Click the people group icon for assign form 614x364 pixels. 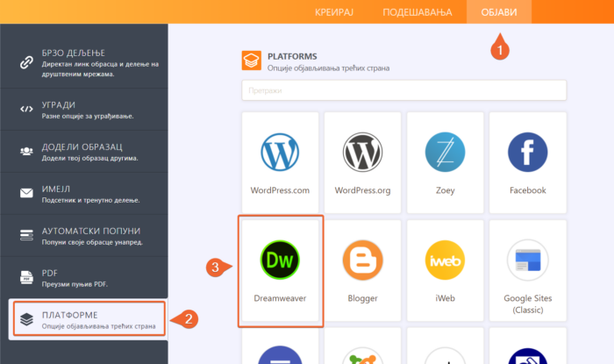coord(26,151)
